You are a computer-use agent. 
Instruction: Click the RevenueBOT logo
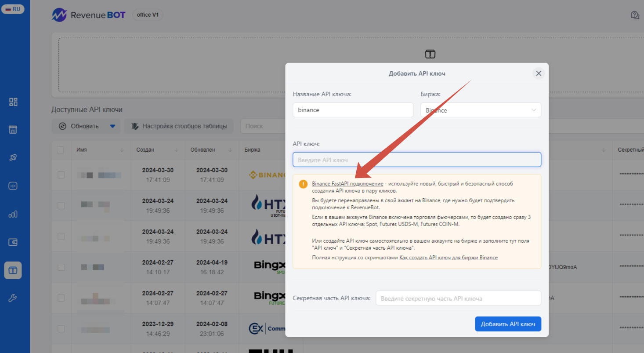tap(88, 15)
